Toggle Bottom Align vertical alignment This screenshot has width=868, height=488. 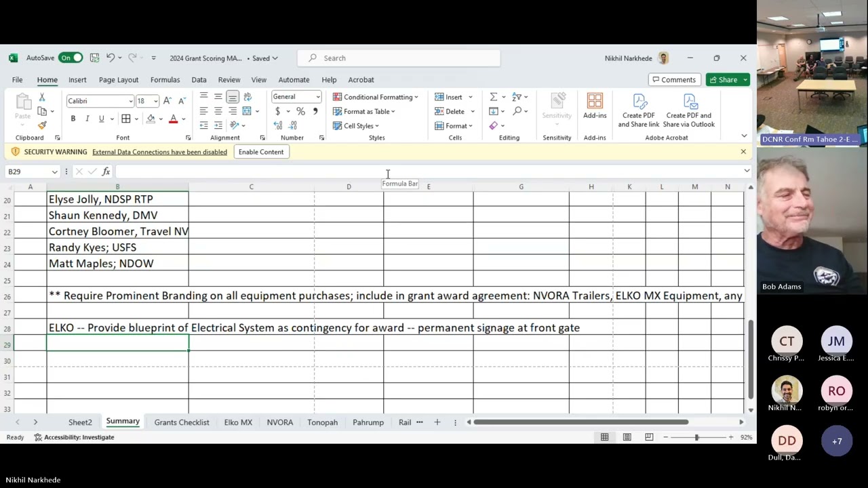(x=232, y=97)
